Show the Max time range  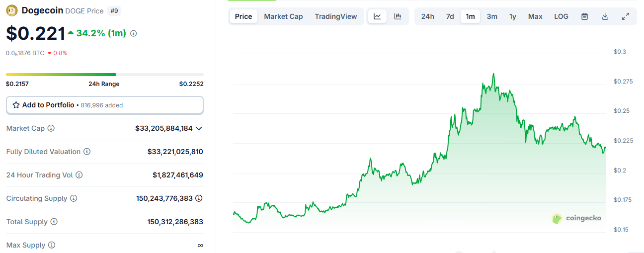tap(535, 16)
